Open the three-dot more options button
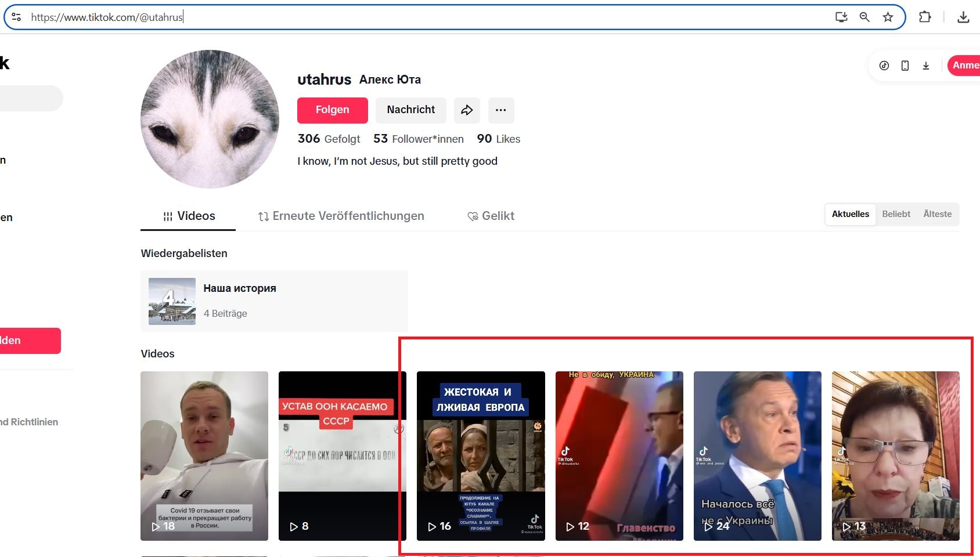Screen dimensions: 980x557 click(501, 110)
